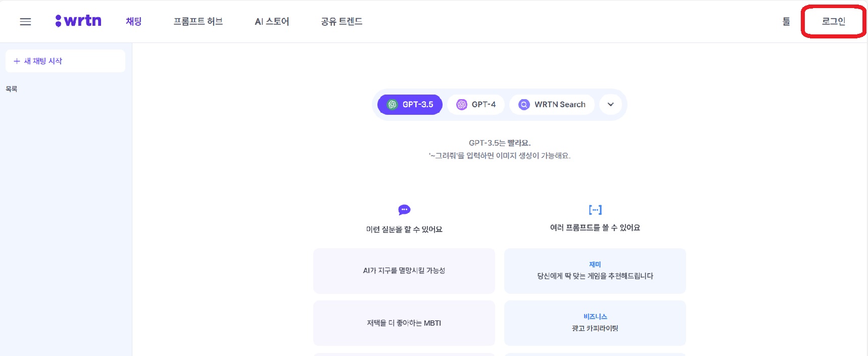The image size is (868, 356).
Task: Select the GPT-3.5 model
Action: click(x=410, y=105)
